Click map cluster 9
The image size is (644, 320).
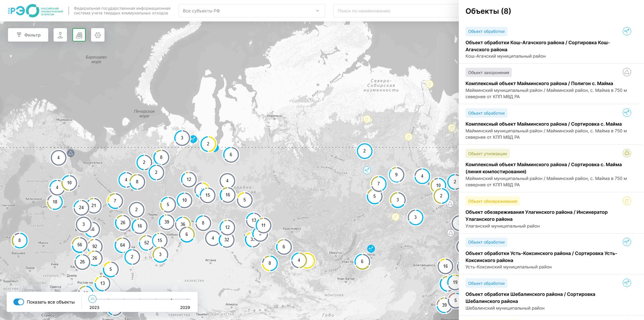click(396, 175)
